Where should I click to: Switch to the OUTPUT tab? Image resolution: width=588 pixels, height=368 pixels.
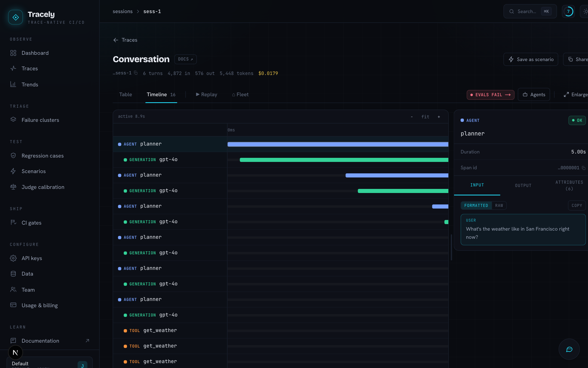tap(523, 185)
